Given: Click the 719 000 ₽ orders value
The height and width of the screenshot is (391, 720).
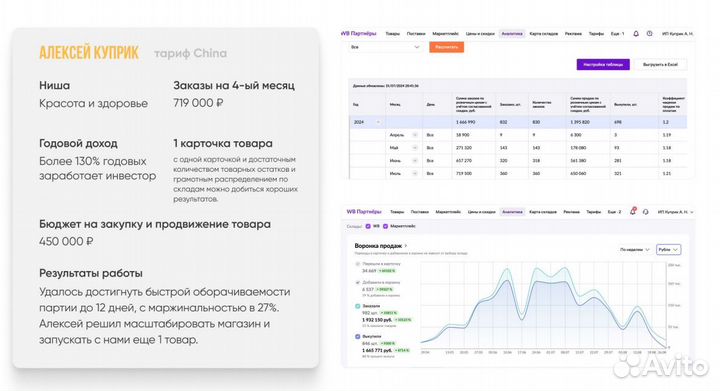Looking at the screenshot, I should (198, 103).
